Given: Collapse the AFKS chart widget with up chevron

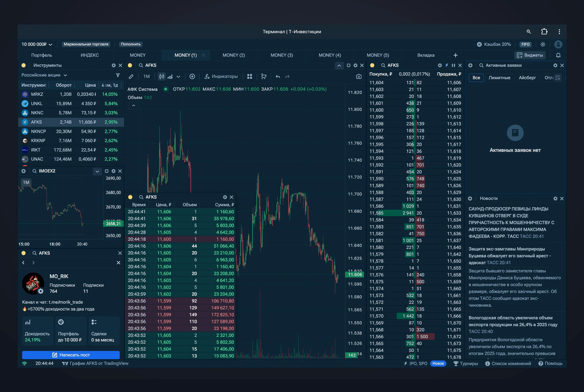Looking at the screenshot, I should coord(339,65).
